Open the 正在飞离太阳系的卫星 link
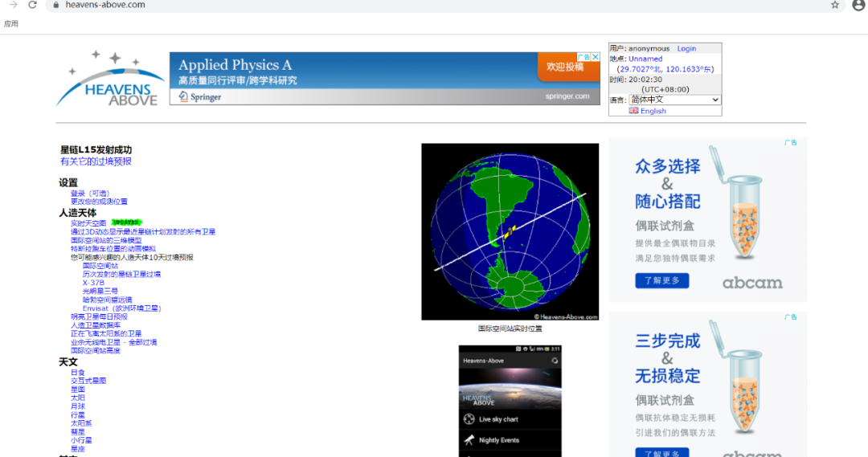This screenshot has height=457, width=868. (x=106, y=333)
